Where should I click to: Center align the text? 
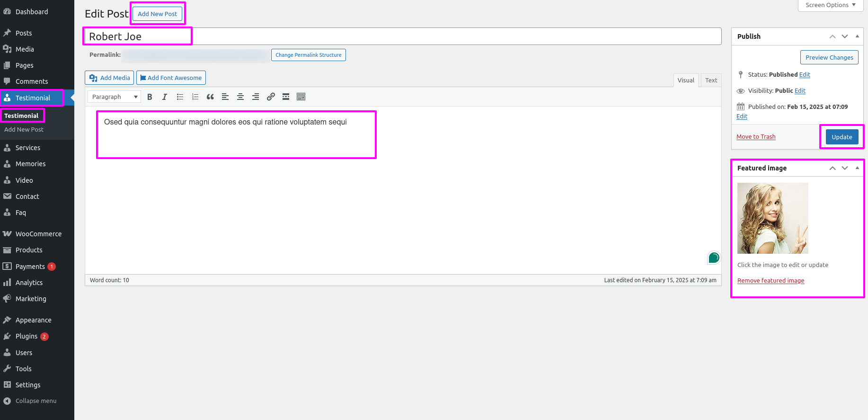240,97
